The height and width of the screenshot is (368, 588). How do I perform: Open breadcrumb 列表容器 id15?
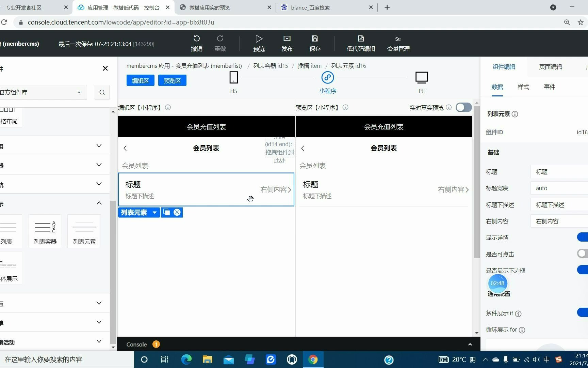271,66
